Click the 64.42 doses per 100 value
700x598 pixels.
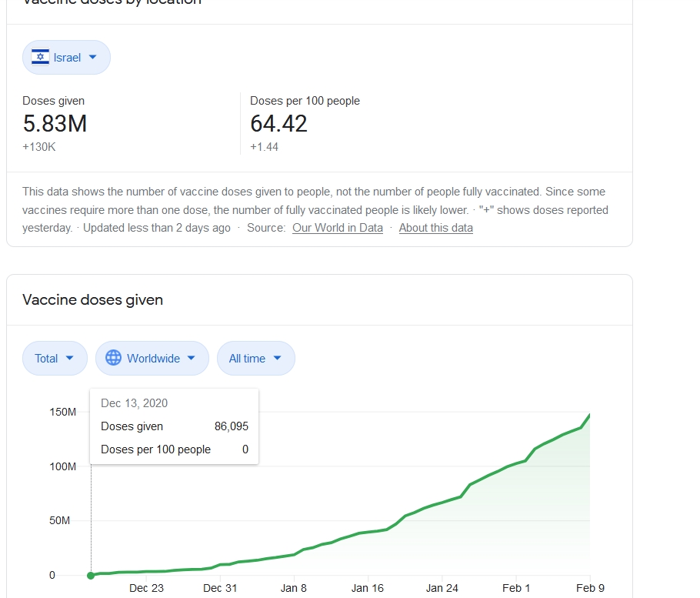coord(278,124)
